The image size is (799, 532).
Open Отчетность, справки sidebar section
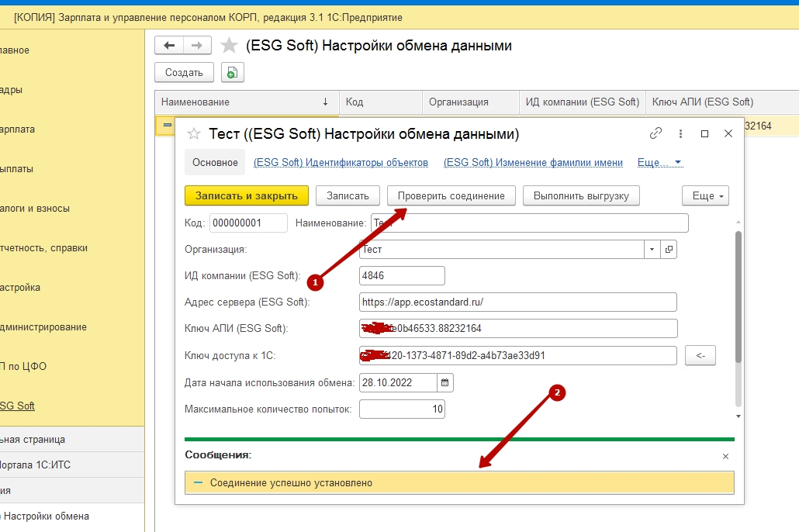(43, 248)
